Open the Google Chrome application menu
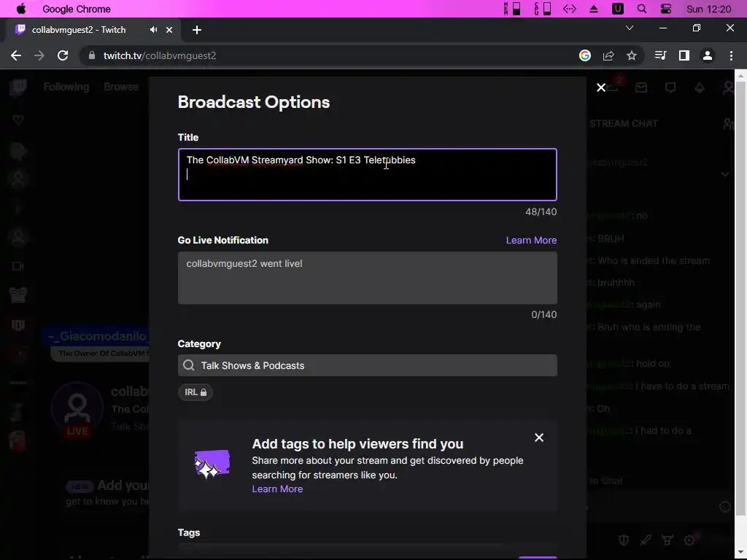Screen dimensions: 747x560 point(76,9)
